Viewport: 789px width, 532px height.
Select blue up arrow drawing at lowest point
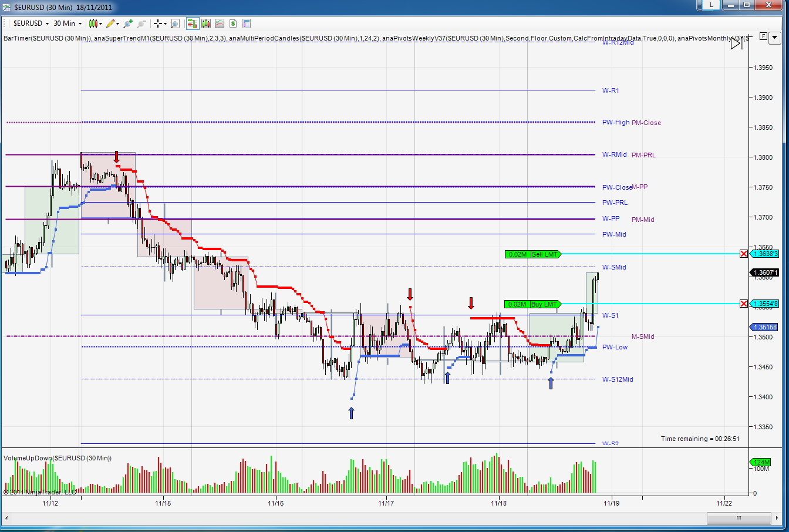pos(351,413)
